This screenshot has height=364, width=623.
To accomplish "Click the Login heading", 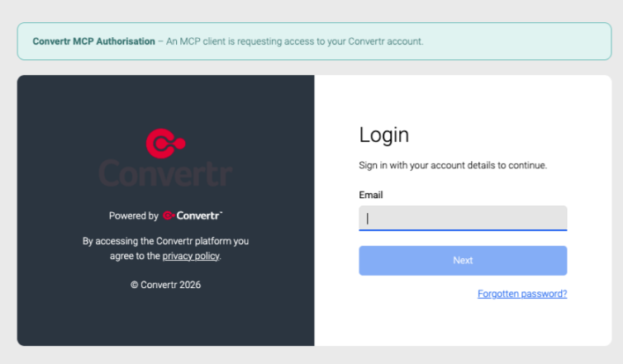I will point(384,135).
